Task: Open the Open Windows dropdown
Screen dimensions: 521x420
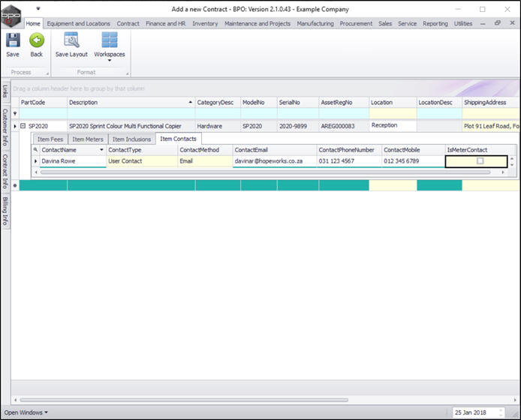Action: click(26, 412)
